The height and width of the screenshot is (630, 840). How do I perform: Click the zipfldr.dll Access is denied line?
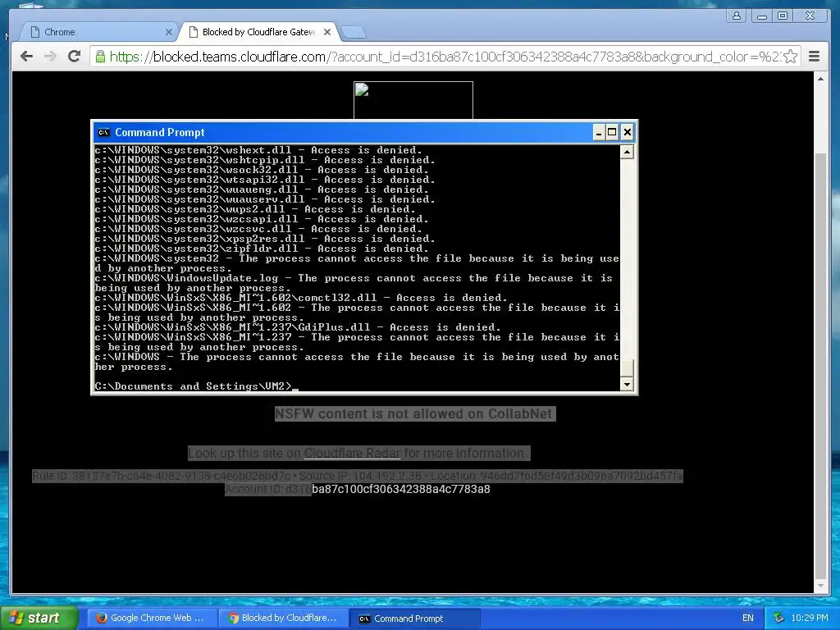pos(262,249)
